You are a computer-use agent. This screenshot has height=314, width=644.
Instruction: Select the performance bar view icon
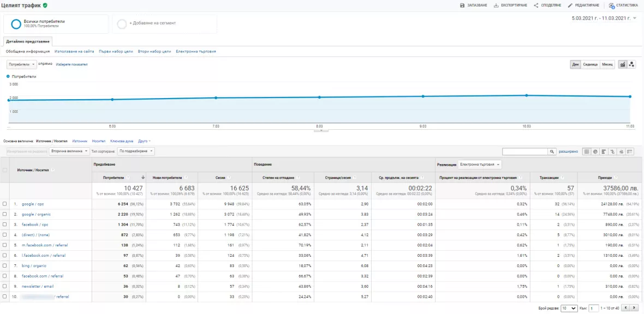tap(604, 152)
